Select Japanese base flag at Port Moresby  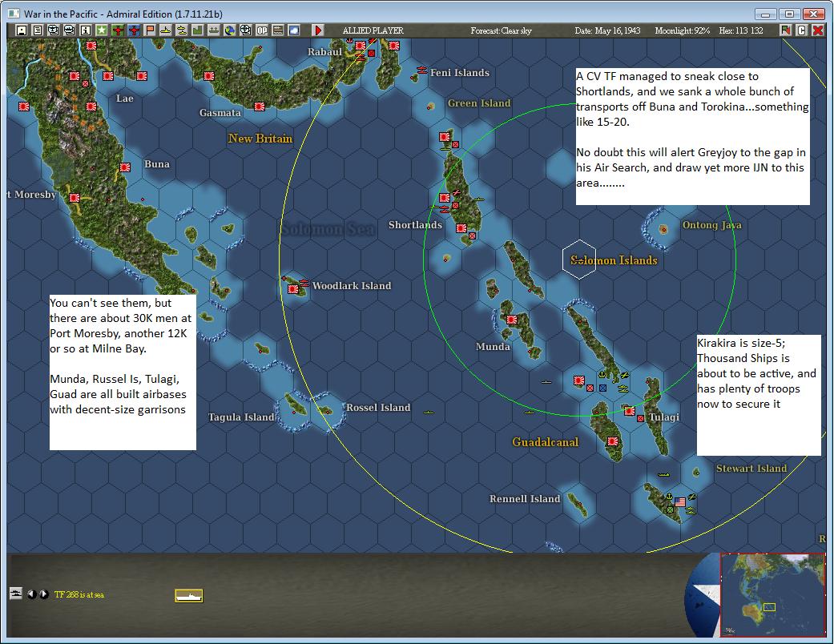[x=75, y=198]
